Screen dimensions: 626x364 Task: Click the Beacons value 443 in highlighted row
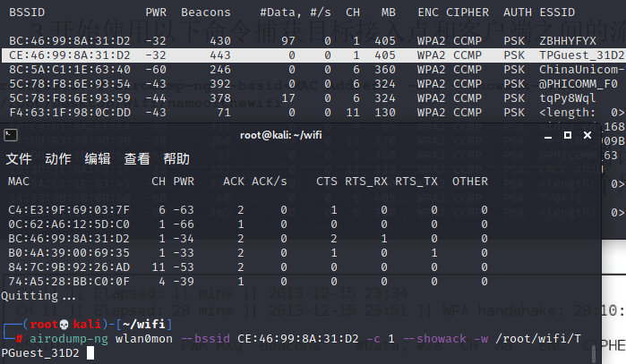tap(220, 55)
